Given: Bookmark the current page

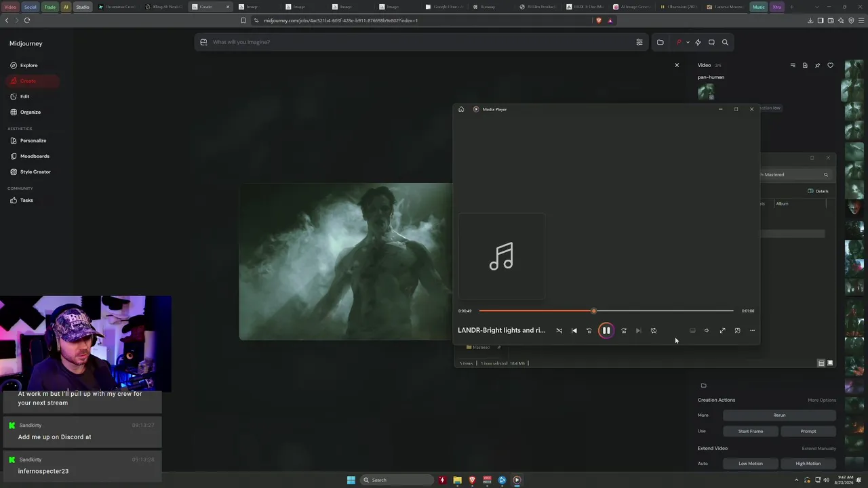Looking at the screenshot, I should [243, 20].
